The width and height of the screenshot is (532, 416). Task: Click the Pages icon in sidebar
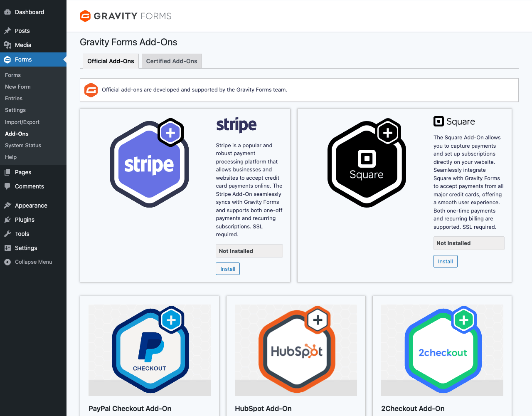tap(7, 172)
